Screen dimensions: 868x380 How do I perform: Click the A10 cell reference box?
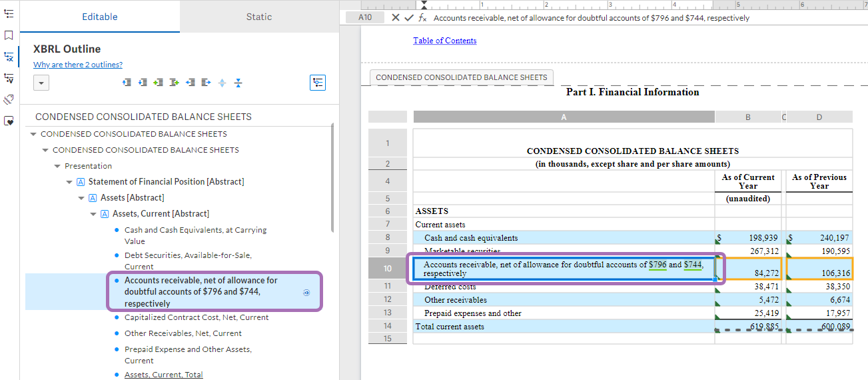pos(365,18)
